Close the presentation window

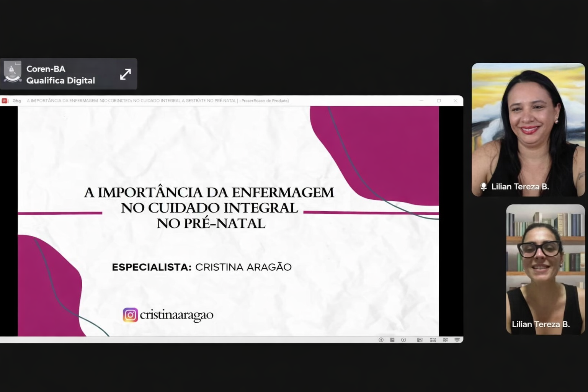(455, 101)
